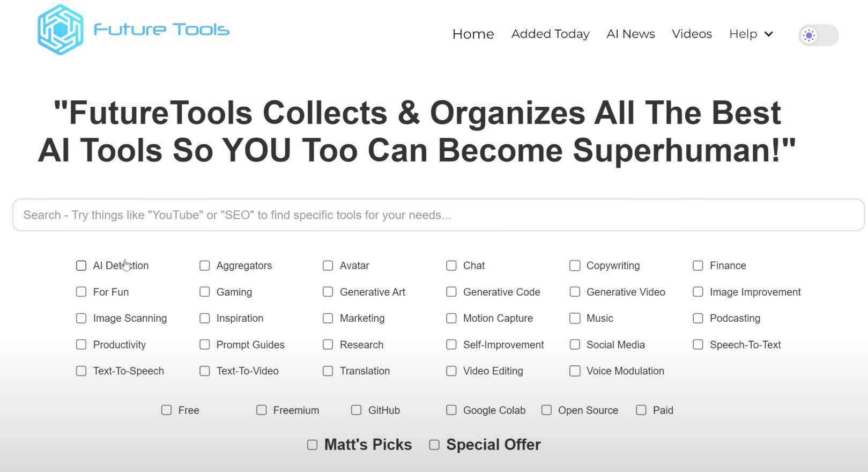
Task: Enable the Special Offer filter
Action: (434, 445)
